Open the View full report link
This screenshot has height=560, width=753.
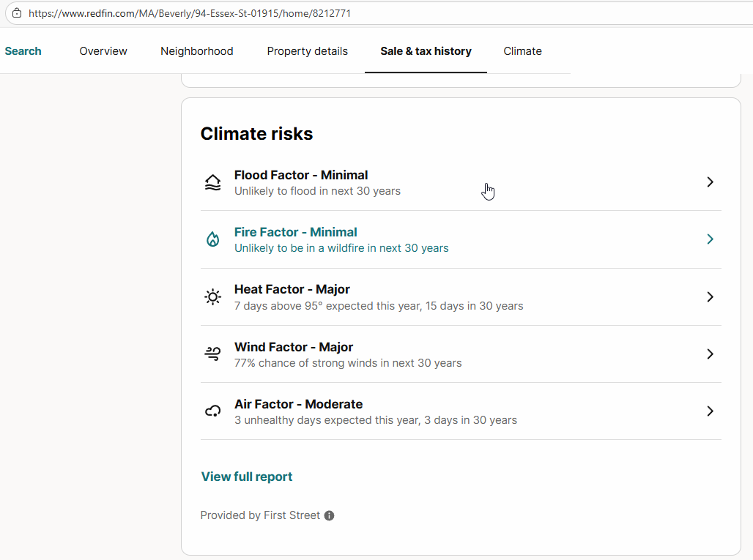pyautogui.click(x=246, y=477)
